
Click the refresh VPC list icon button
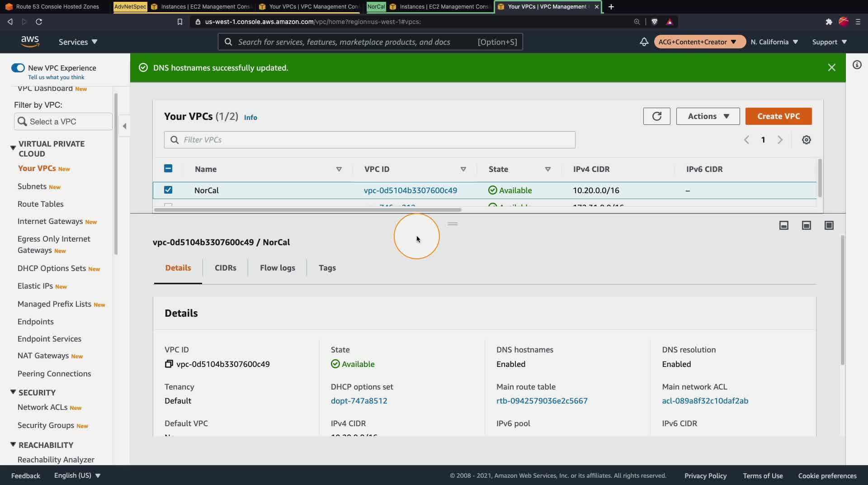click(656, 116)
